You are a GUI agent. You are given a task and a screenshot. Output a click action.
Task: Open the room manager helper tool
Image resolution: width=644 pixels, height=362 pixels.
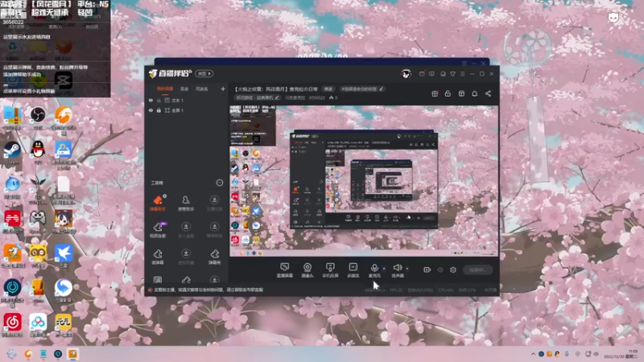186,204
